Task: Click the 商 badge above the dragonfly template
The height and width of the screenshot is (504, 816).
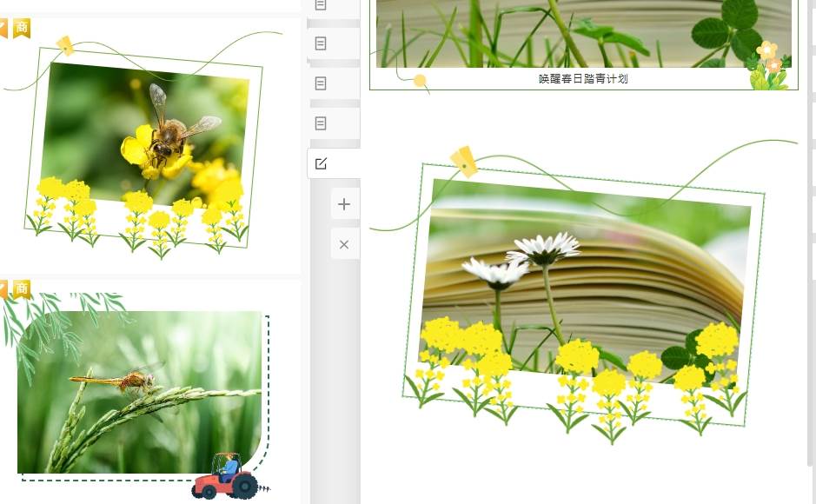Action: coord(21,288)
